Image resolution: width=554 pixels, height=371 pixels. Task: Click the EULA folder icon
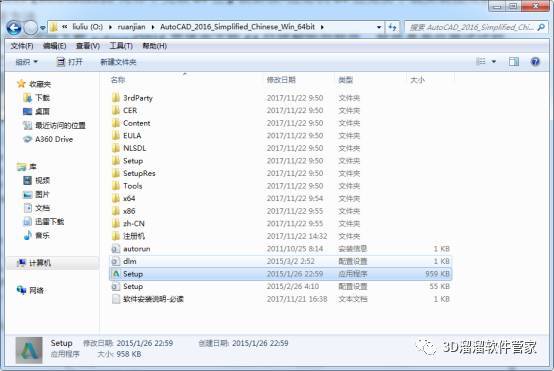(x=116, y=136)
